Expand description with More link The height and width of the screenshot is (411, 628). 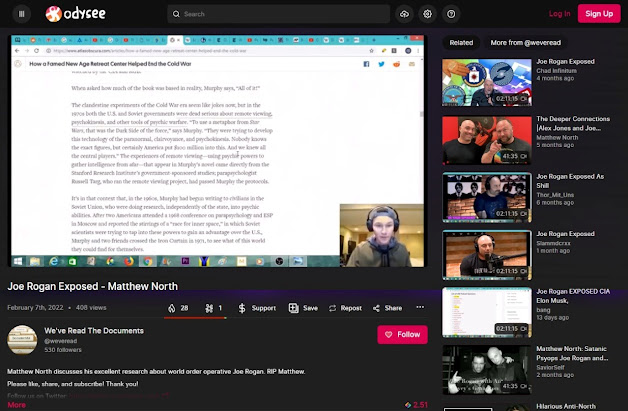coord(16,405)
